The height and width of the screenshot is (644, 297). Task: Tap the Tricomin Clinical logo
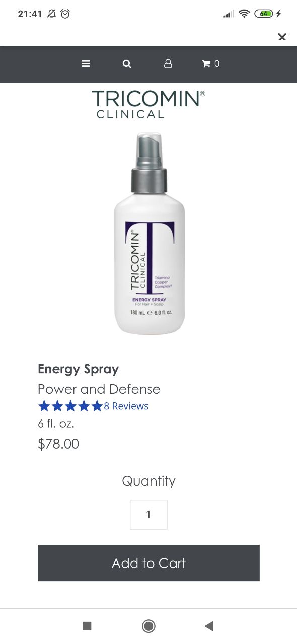148,104
